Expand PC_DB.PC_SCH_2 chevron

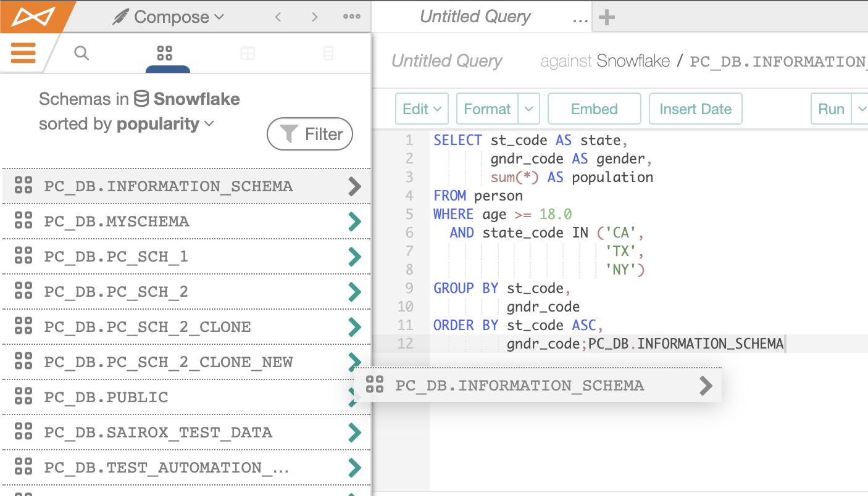click(x=354, y=292)
